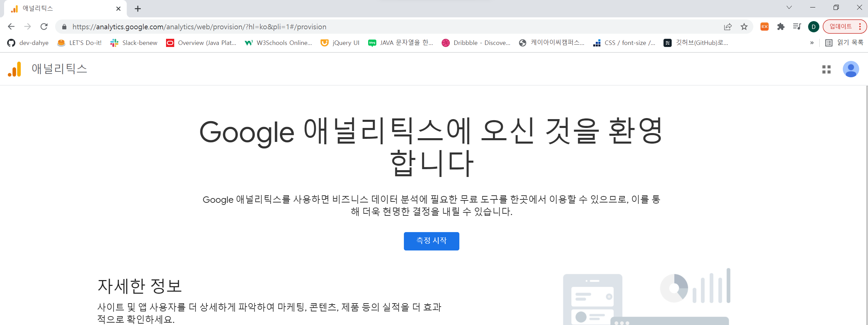Open the Extensions puzzle piece icon
Screen dimensions: 868x325
tap(781, 27)
